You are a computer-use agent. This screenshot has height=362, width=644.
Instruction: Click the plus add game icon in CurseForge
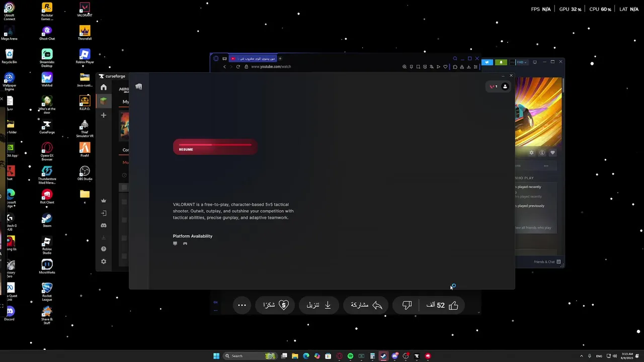[x=104, y=115]
